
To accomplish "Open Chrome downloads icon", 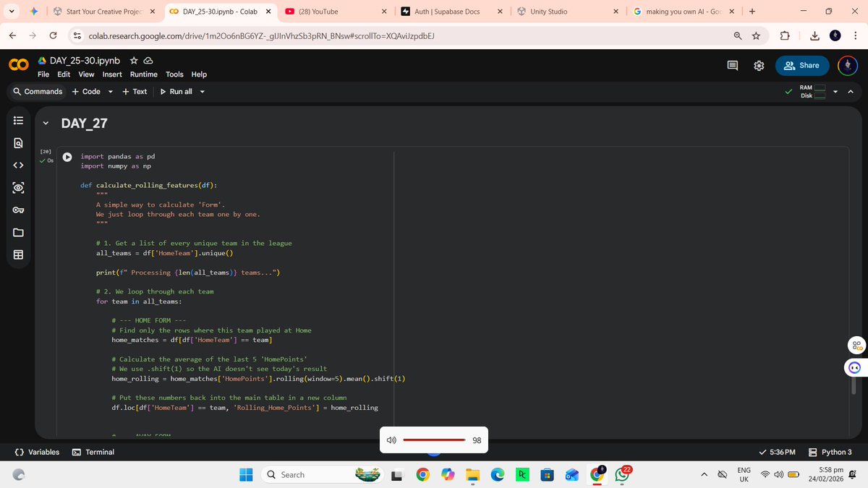I will [x=813, y=35].
